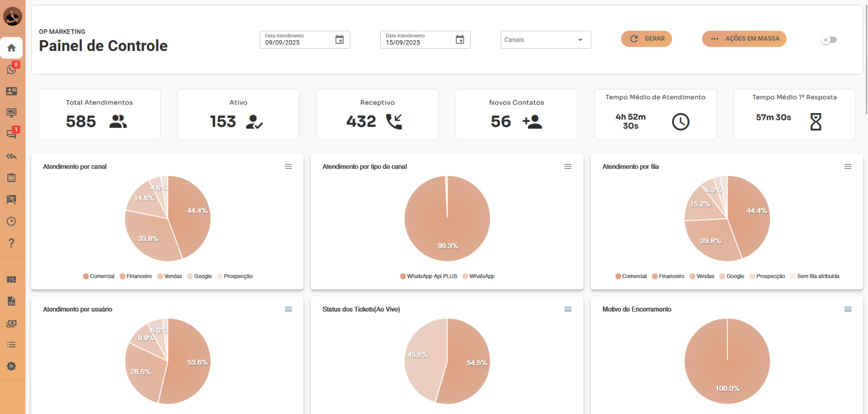Click the user avatar at top left

(12, 16)
